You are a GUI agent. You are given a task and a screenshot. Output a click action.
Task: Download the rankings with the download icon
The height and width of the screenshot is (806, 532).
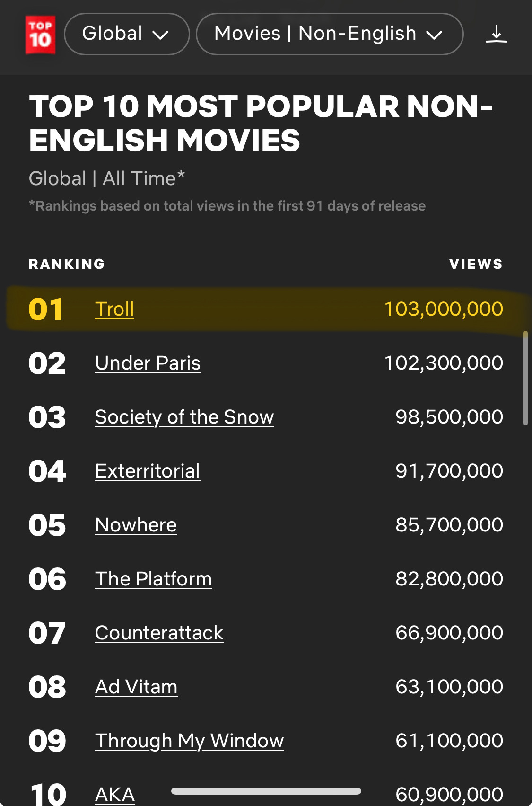[496, 35]
